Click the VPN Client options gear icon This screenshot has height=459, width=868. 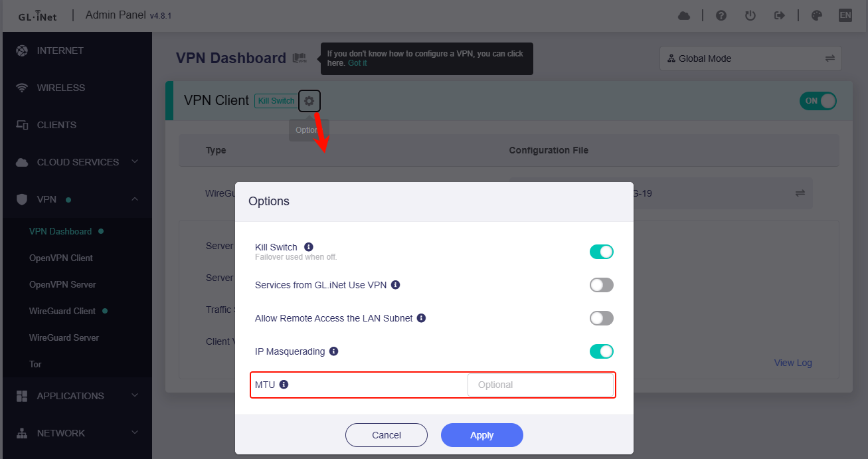pyautogui.click(x=309, y=101)
